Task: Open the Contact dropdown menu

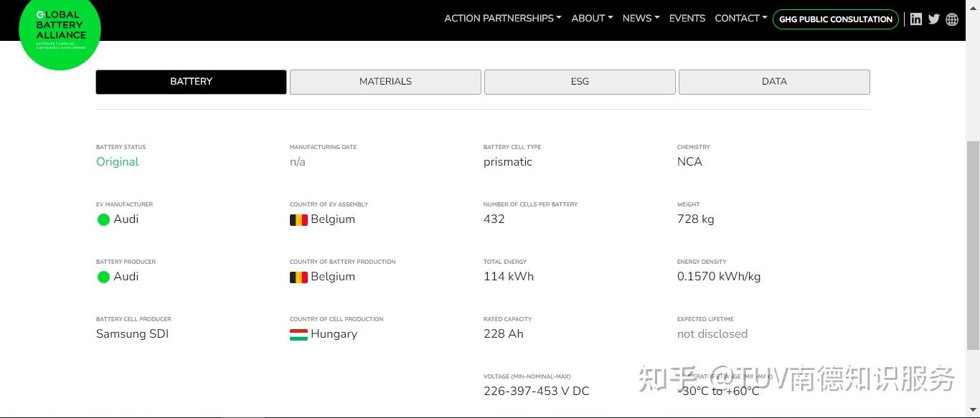Action: click(741, 19)
